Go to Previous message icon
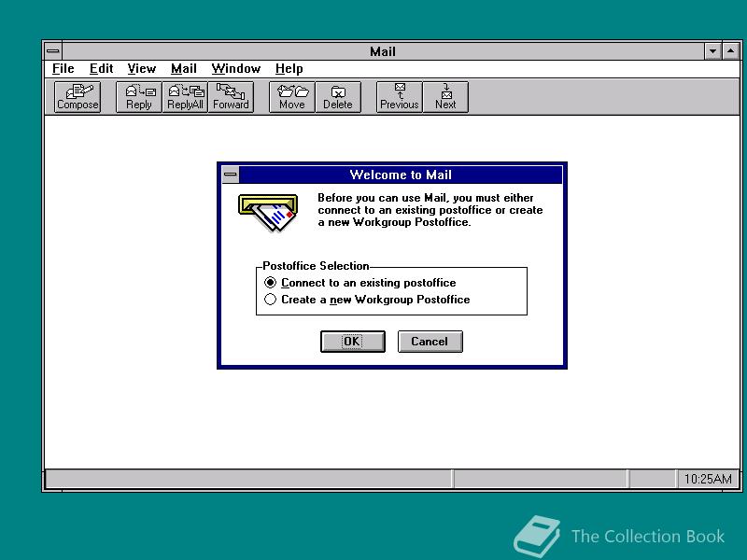The image size is (747, 560). pyautogui.click(x=400, y=97)
